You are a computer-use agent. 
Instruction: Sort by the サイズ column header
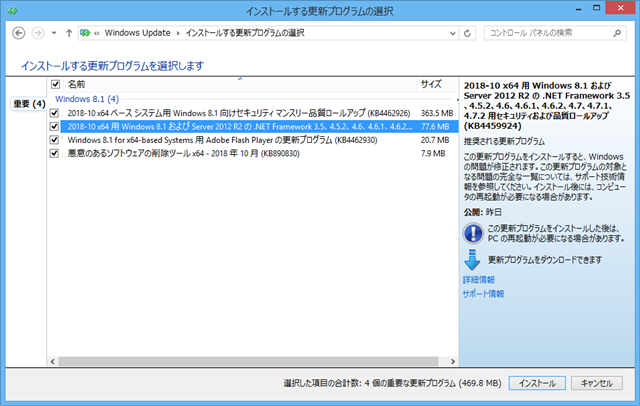coord(431,84)
